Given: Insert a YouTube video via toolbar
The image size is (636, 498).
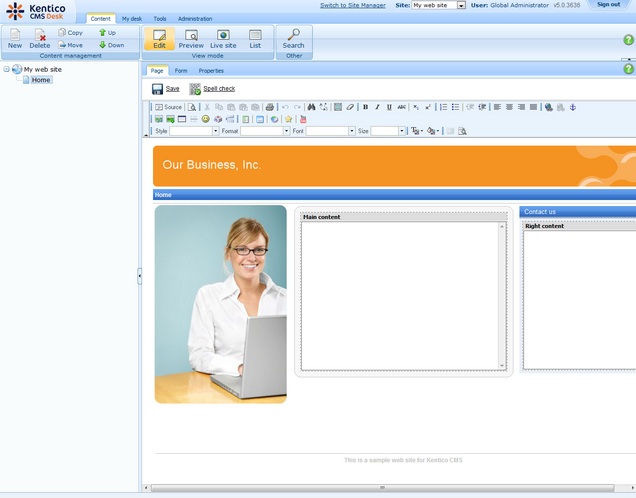Looking at the screenshot, I should point(303,119).
